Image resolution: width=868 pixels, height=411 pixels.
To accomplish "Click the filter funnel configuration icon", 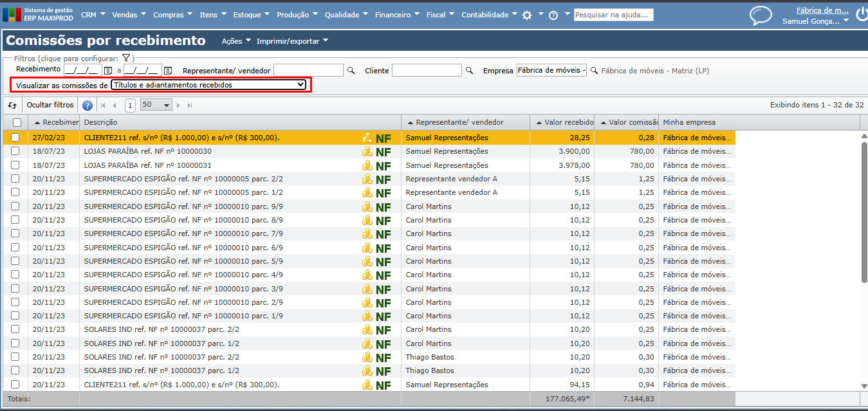I will coord(127,59).
